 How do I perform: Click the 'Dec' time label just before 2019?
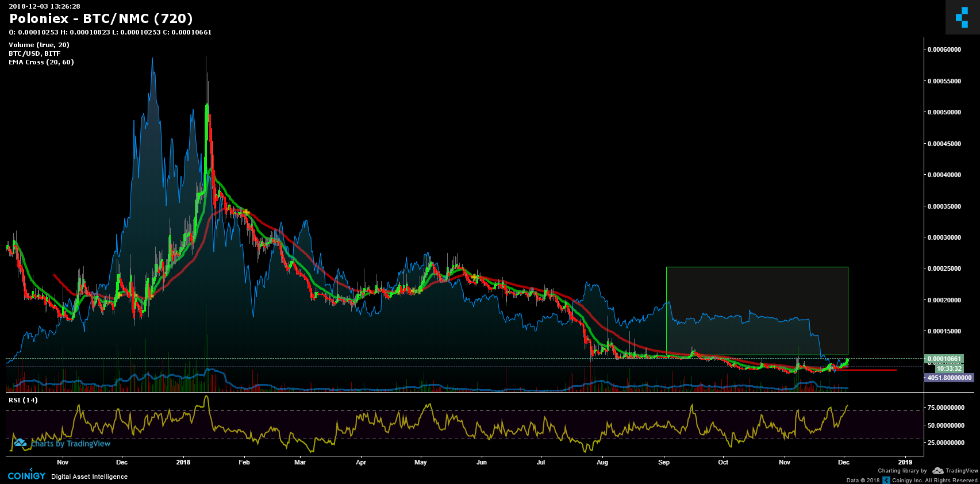coord(844,462)
